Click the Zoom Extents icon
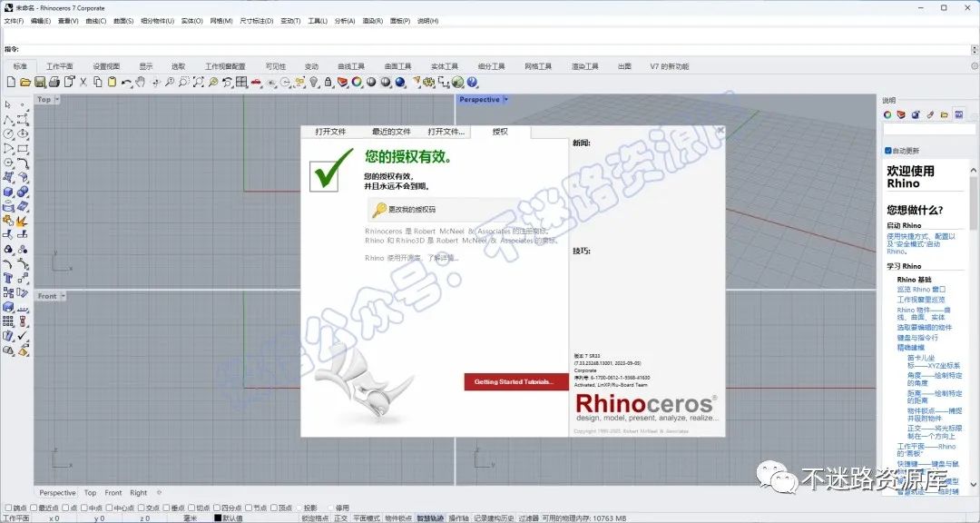 click(198, 82)
